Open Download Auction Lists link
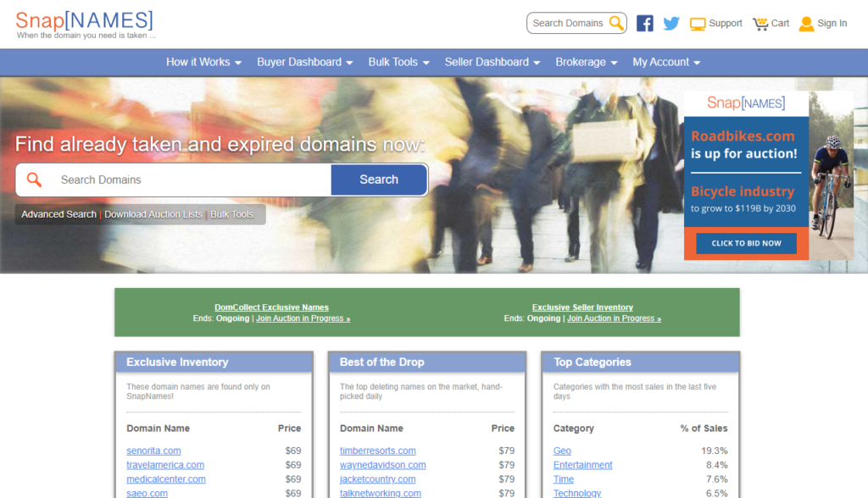 coord(153,214)
